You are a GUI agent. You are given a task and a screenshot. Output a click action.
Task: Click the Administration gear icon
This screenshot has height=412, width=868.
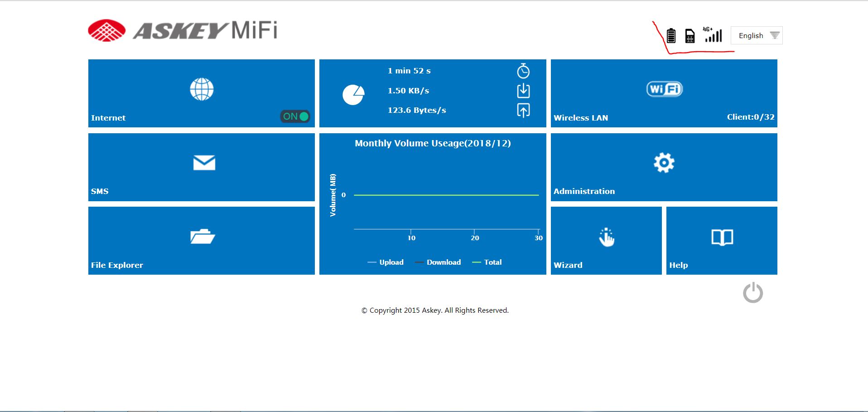(664, 163)
